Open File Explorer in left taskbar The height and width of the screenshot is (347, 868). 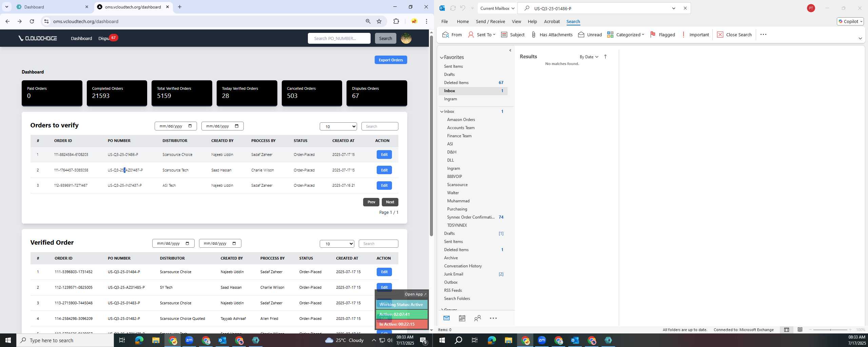tap(156, 340)
